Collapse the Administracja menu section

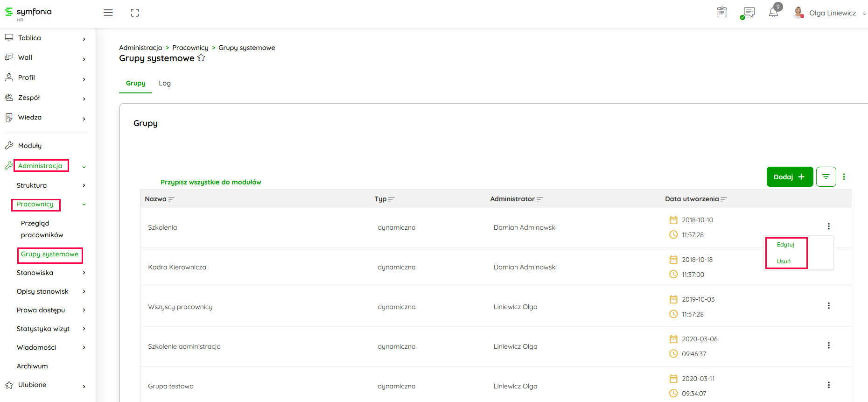tap(84, 166)
